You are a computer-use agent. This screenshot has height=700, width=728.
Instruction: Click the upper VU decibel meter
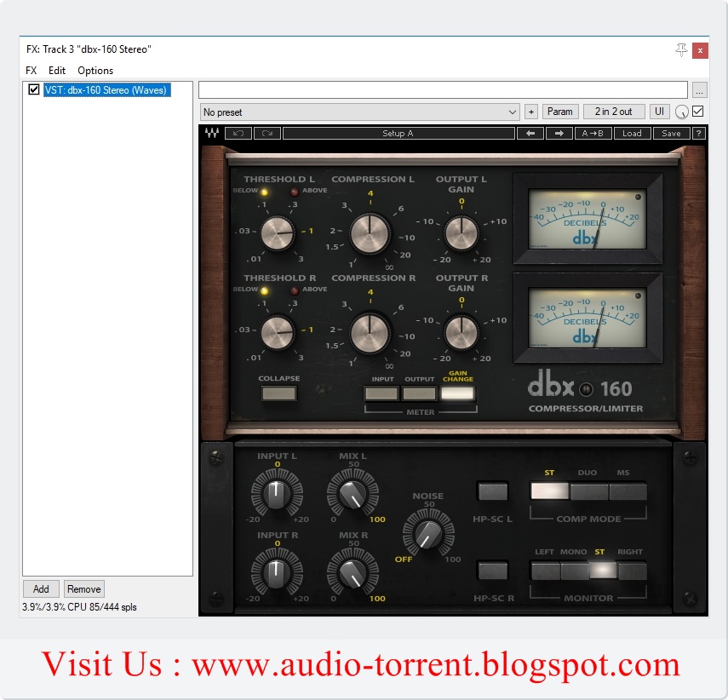click(588, 219)
